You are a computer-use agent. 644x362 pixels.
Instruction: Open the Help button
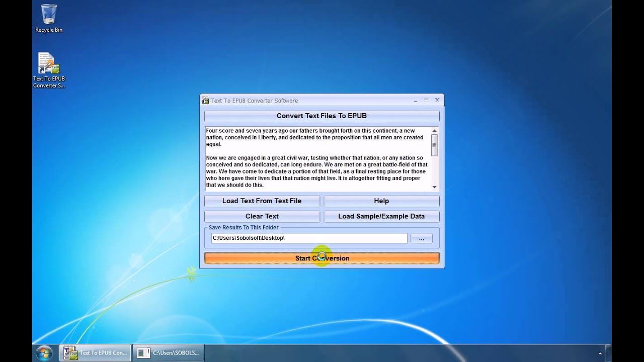click(381, 201)
